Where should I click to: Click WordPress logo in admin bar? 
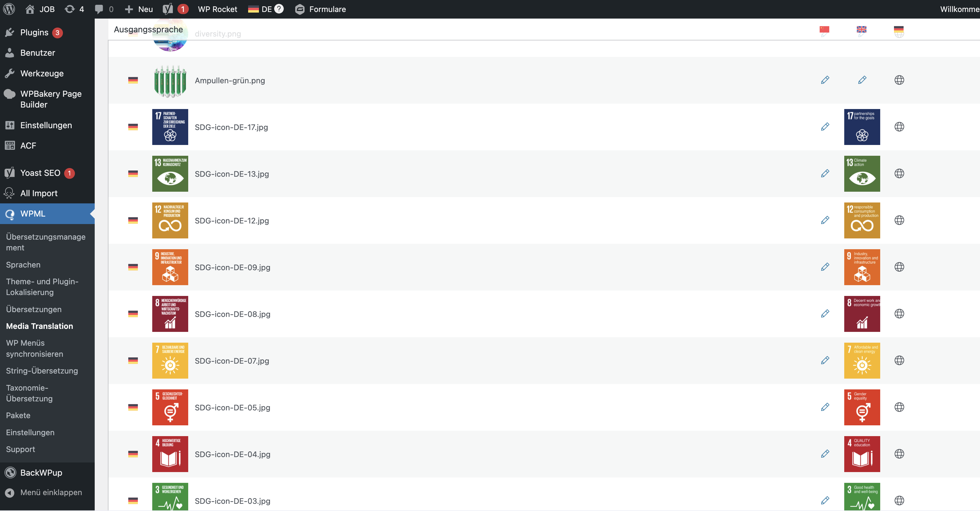[x=9, y=9]
